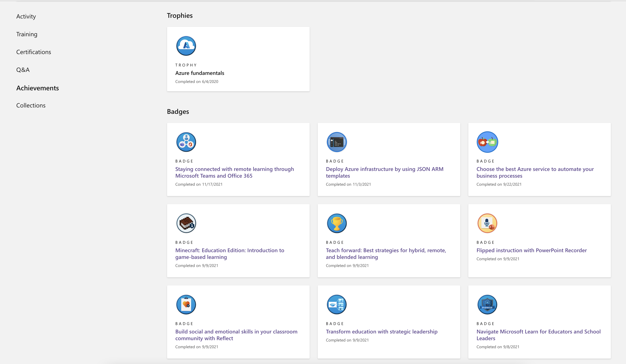Open Collections in the sidebar
The image size is (626, 364).
pos(31,105)
